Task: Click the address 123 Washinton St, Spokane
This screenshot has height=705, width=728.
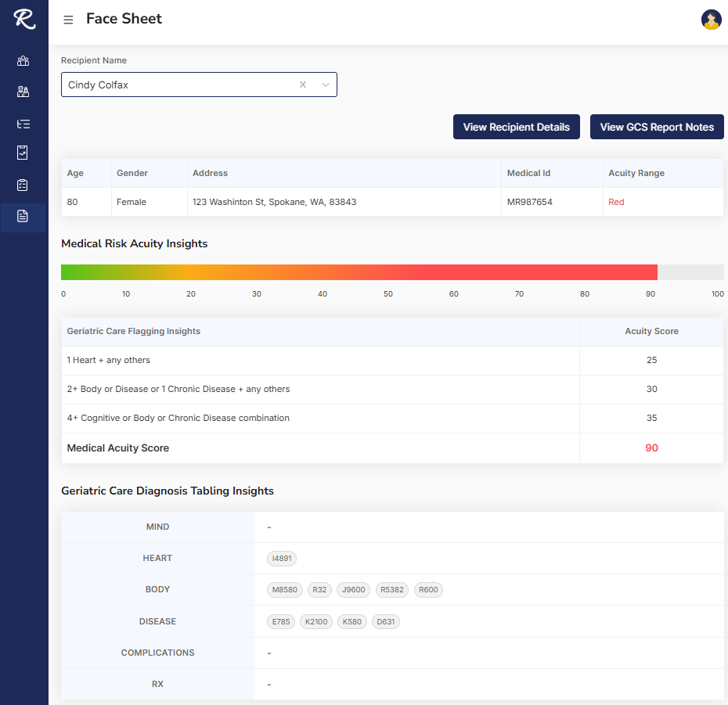Action: [275, 202]
